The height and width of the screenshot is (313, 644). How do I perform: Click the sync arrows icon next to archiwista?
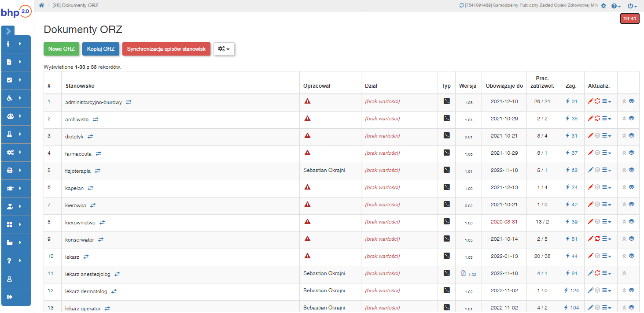(95, 119)
